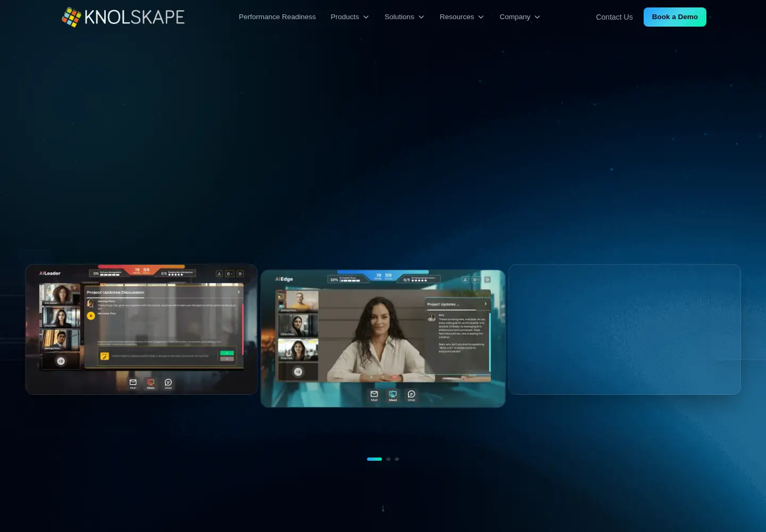Expand the Products dropdown menu

point(349,17)
